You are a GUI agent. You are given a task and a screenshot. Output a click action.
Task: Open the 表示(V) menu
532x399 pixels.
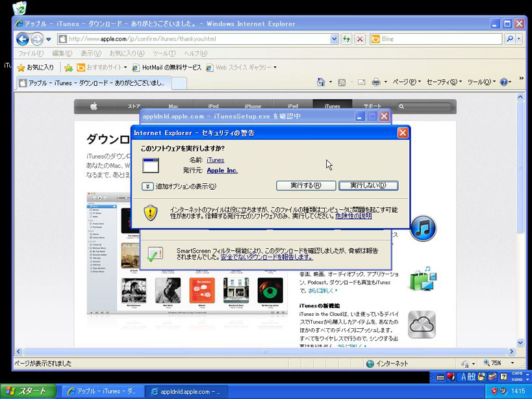click(90, 53)
